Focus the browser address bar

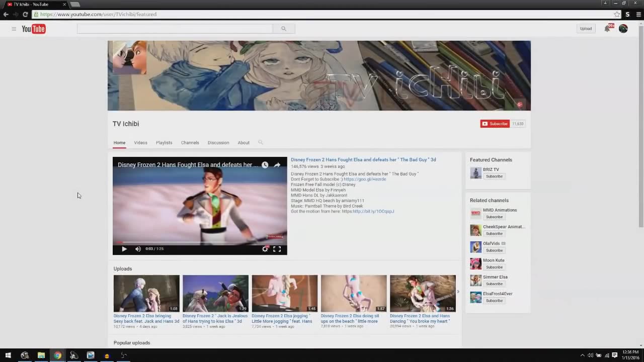(322, 15)
